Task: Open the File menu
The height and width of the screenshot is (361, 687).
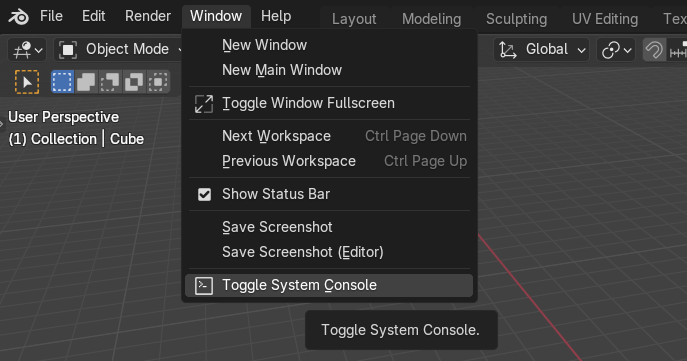Action: pyautogui.click(x=51, y=16)
